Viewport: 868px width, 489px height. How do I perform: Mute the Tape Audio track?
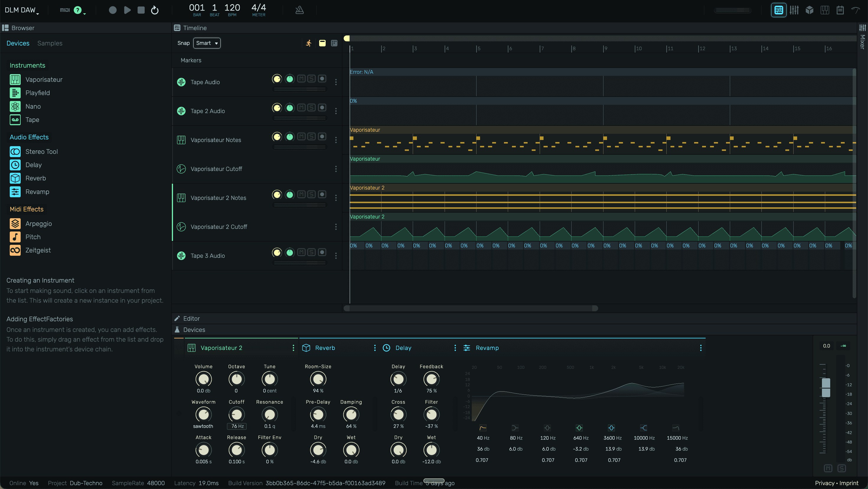pyautogui.click(x=301, y=79)
